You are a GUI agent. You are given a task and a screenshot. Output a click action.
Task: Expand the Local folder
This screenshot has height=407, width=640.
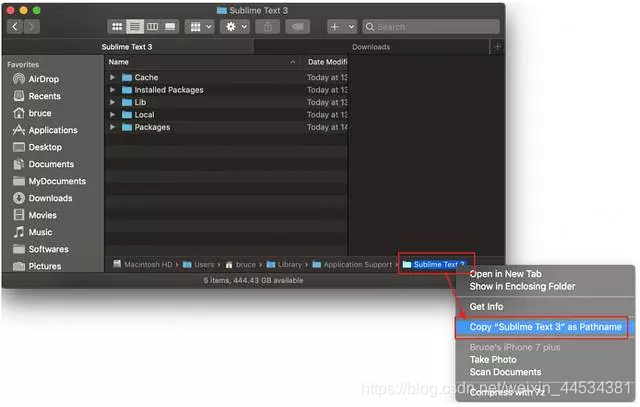pos(112,115)
